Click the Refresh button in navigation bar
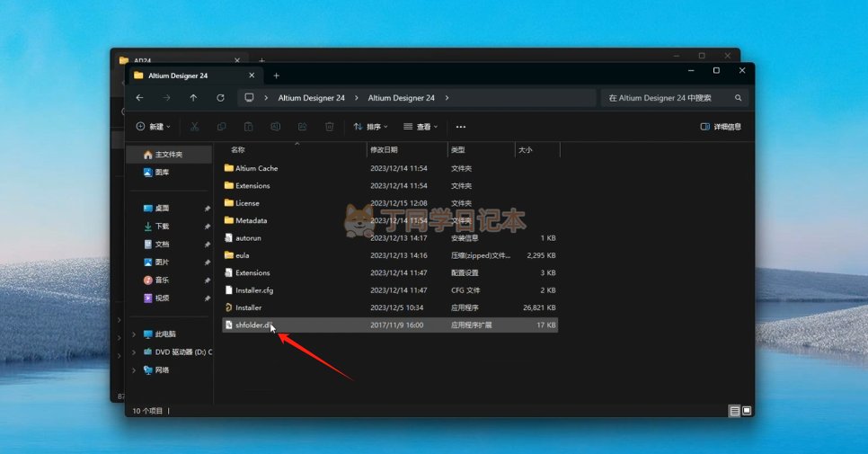 tap(220, 98)
